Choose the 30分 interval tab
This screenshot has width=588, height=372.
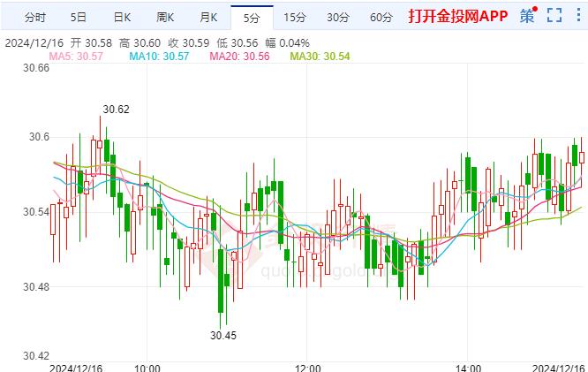338,18
